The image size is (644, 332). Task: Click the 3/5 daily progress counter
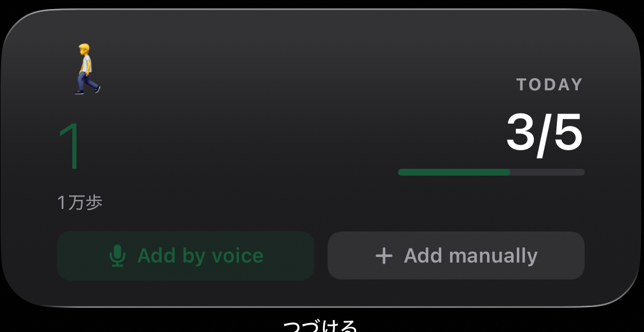click(x=545, y=134)
